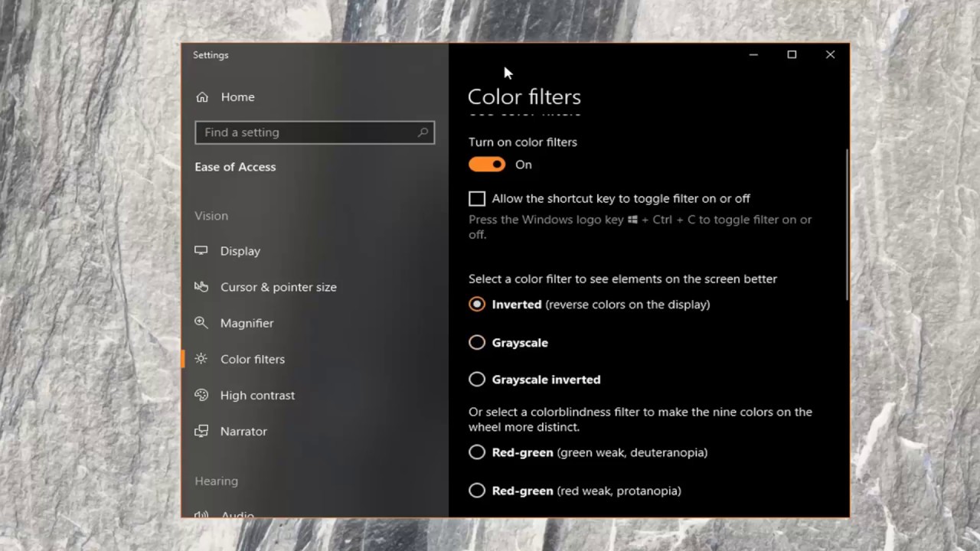Click the Ease of Access heading

tap(235, 167)
